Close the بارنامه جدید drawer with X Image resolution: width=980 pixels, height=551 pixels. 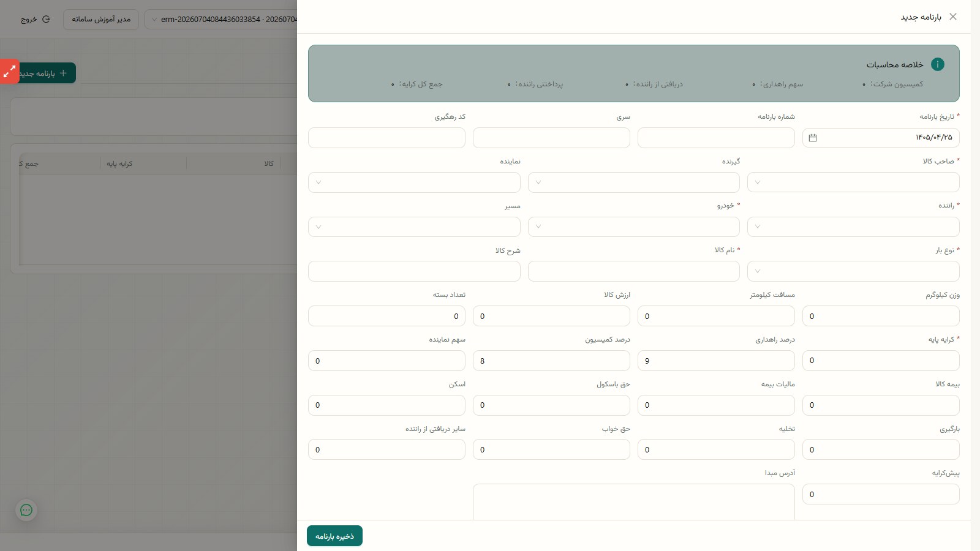coord(952,17)
